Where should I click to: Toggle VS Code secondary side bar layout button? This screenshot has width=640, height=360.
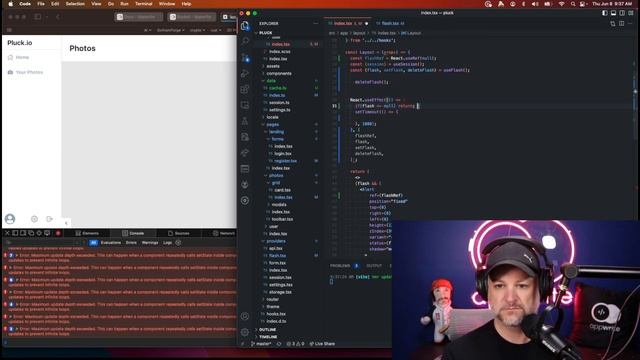point(622,13)
